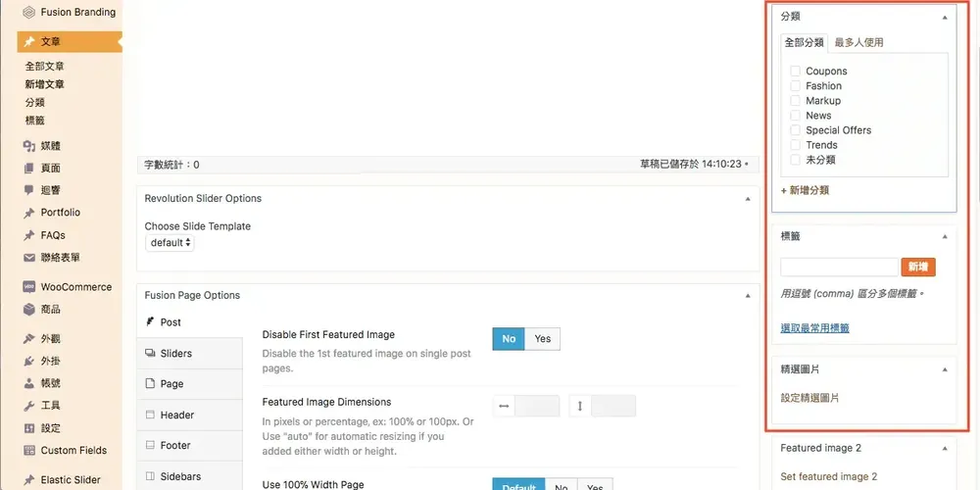Click the 設定 settings icon
This screenshot has width=980, height=490.
pos(28,428)
